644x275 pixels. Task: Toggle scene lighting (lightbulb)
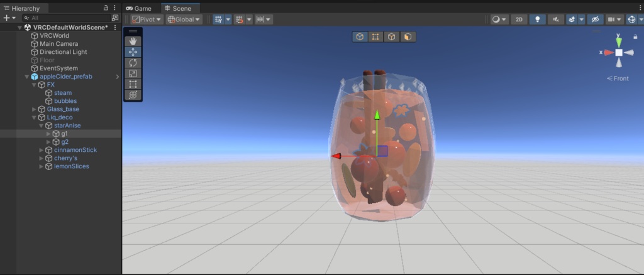[537, 19]
